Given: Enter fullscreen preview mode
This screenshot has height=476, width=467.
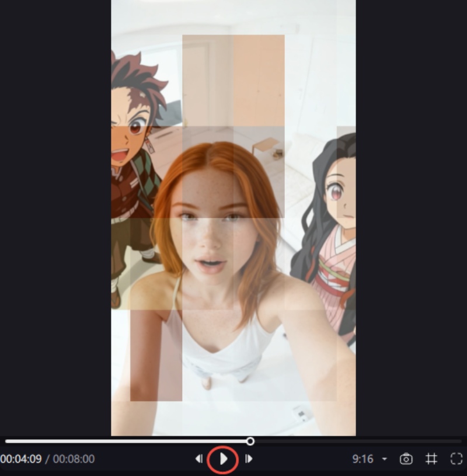Looking at the screenshot, I should tap(456, 459).
